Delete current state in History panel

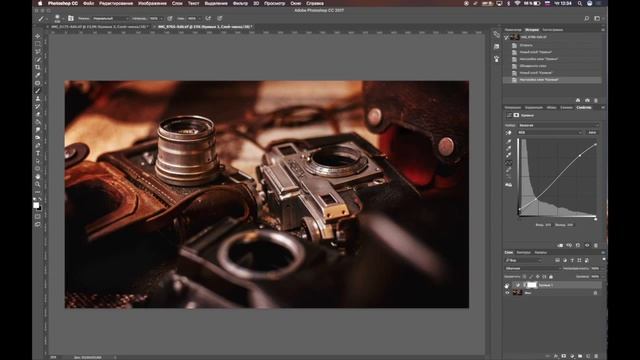pyautogui.click(x=596, y=100)
